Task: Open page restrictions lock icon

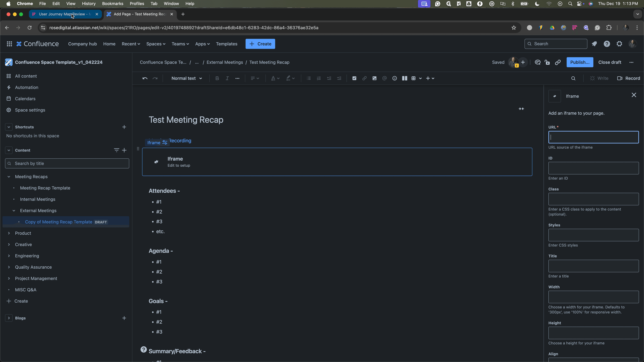Action: tap(547, 62)
